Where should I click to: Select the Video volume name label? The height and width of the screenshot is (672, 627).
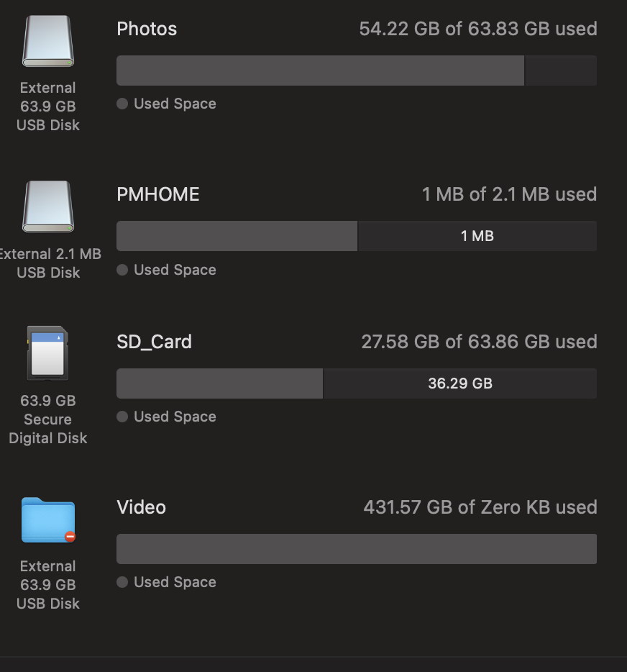pos(141,507)
